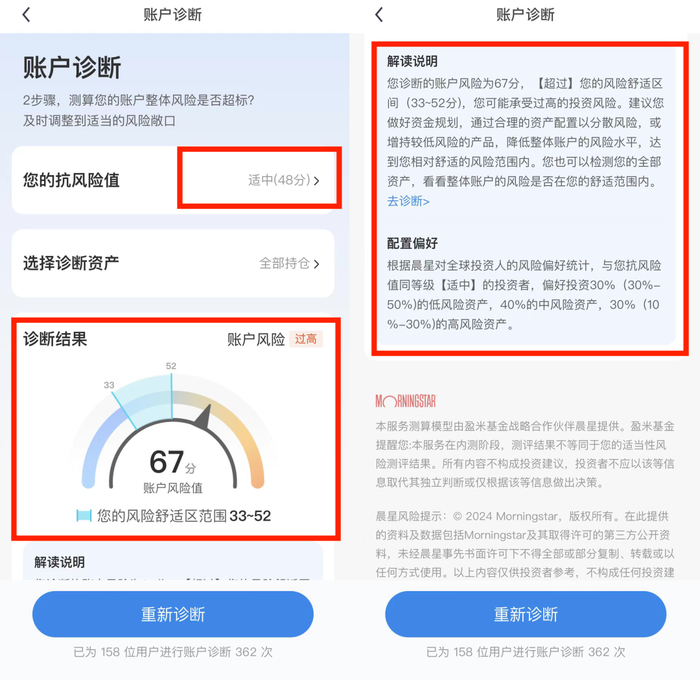This screenshot has height=680, width=700.
Task: Tap the blue comfort-zone legend icon
Action: click(x=83, y=515)
